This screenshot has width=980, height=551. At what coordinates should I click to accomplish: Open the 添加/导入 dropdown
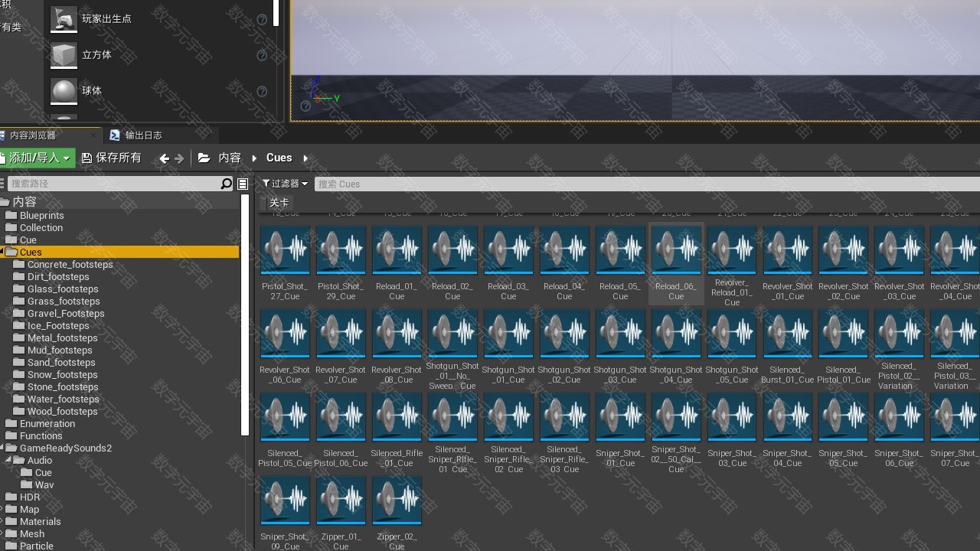(x=37, y=158)
